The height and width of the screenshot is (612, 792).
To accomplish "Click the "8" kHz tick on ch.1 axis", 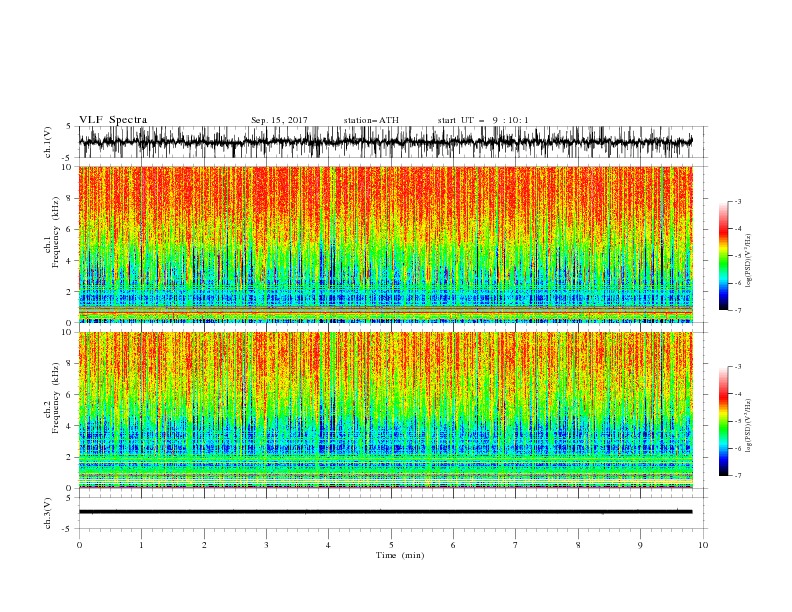I will [x=69, y=198].
